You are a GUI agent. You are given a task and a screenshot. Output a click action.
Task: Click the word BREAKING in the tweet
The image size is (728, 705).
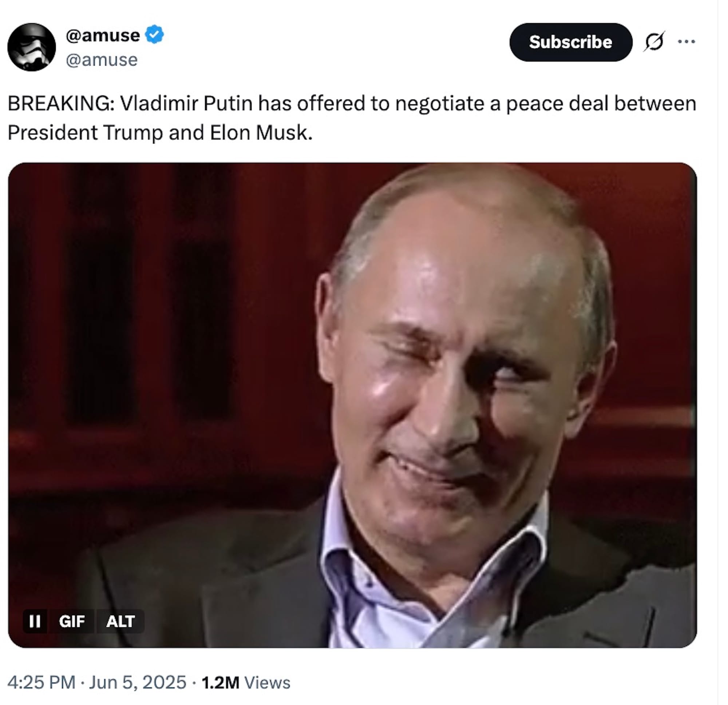[x=59, y=104]
